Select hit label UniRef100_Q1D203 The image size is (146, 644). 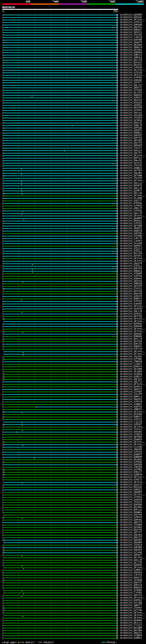[x=131, y=485]
